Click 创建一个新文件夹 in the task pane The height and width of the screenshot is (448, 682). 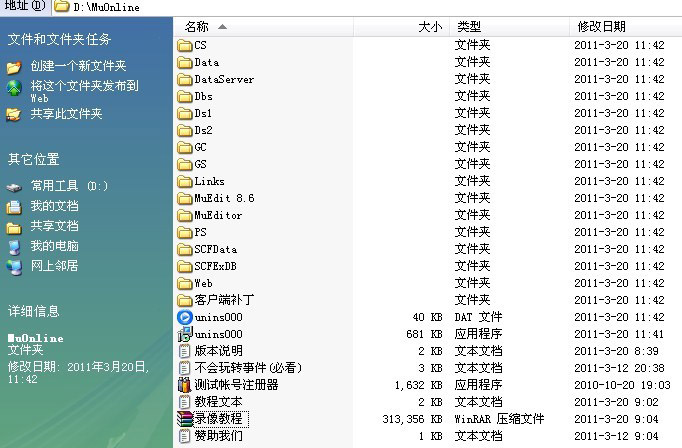tap(78, 66)
